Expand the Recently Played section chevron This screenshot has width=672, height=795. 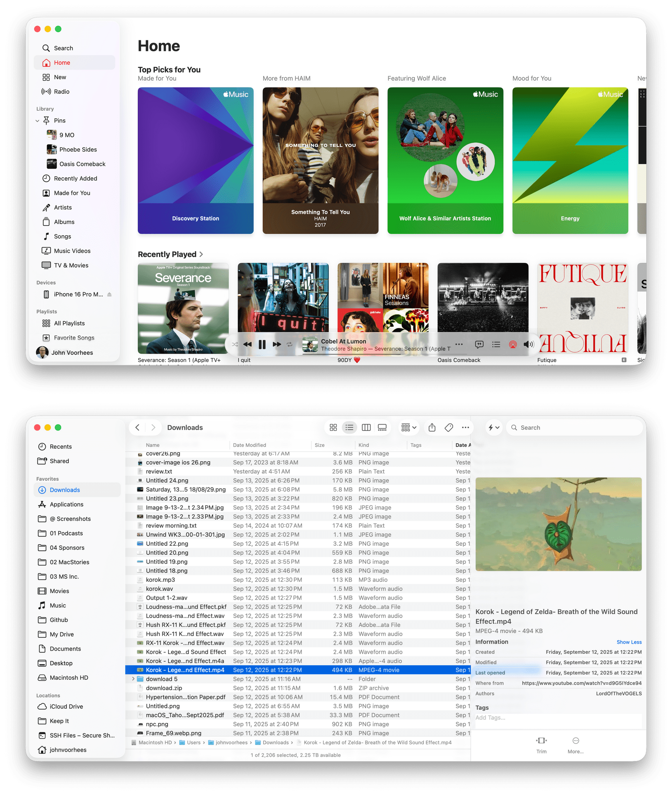201,254
